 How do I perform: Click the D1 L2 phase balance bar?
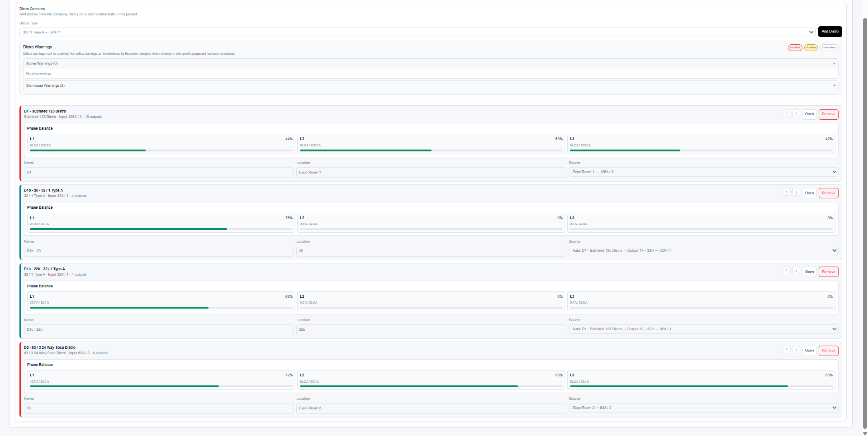[431, 150]
